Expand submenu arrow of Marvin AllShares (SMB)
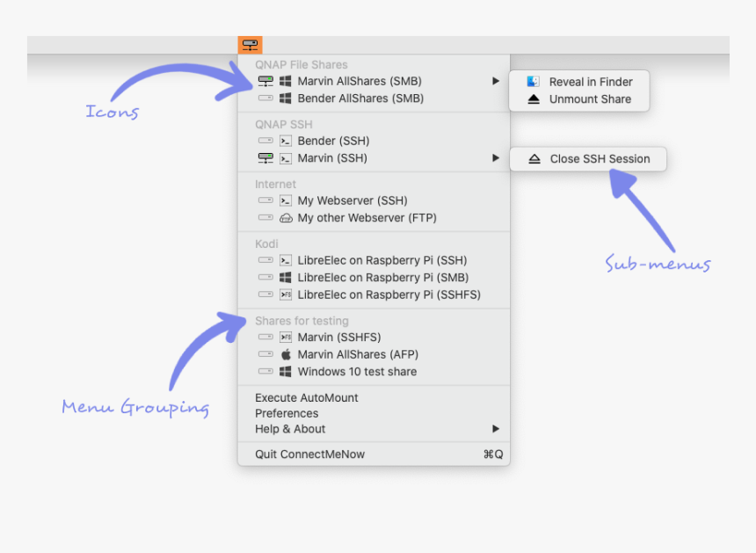This screenshot has height=553, width=756. 496,81
